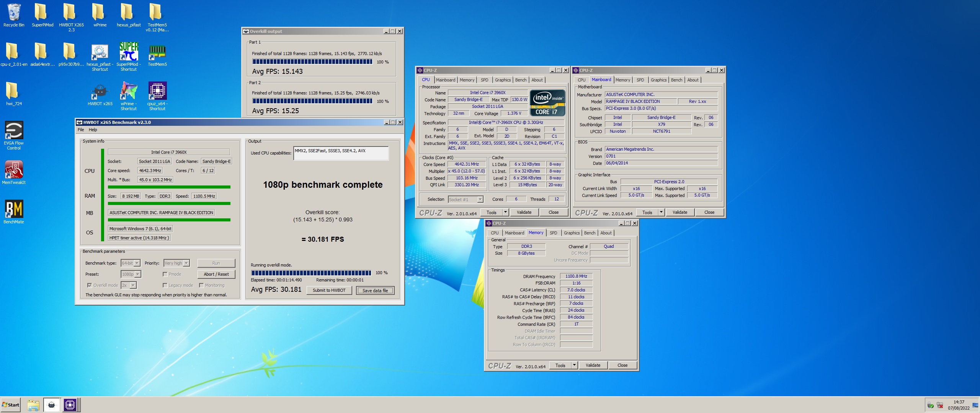Click Close in Mainboard CPU-Z window
The height and width of the screenshot is (413, 980).
[x=709, y=212]
